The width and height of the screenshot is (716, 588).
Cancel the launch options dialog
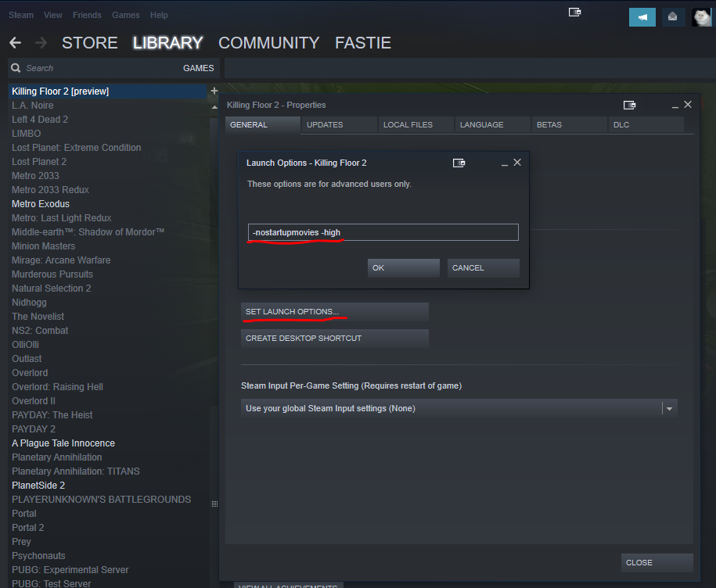click(483, 267)
